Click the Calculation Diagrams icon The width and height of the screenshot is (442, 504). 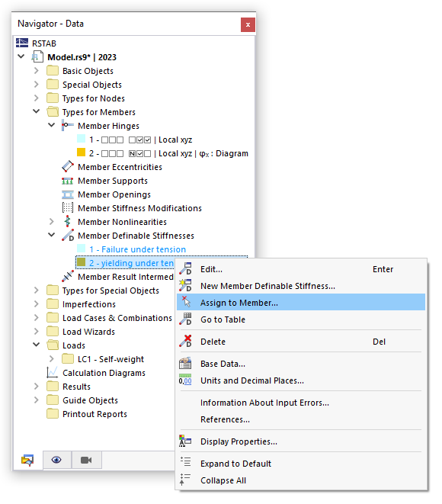point(52,373)
